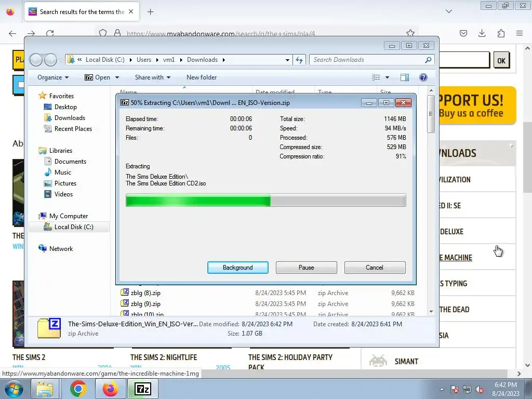The image size is (532, 399).
Task: Open Network in navigation pane
Action: point(61,249)
